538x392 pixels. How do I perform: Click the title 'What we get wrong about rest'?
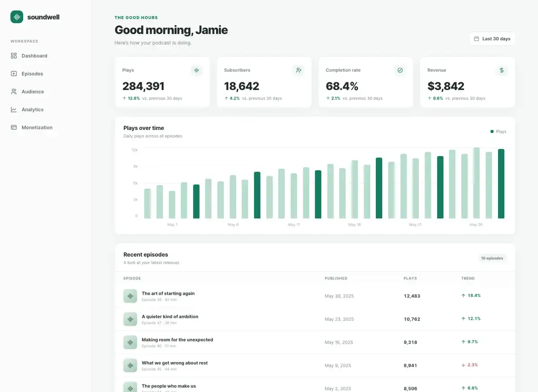[x=175, y=363]
